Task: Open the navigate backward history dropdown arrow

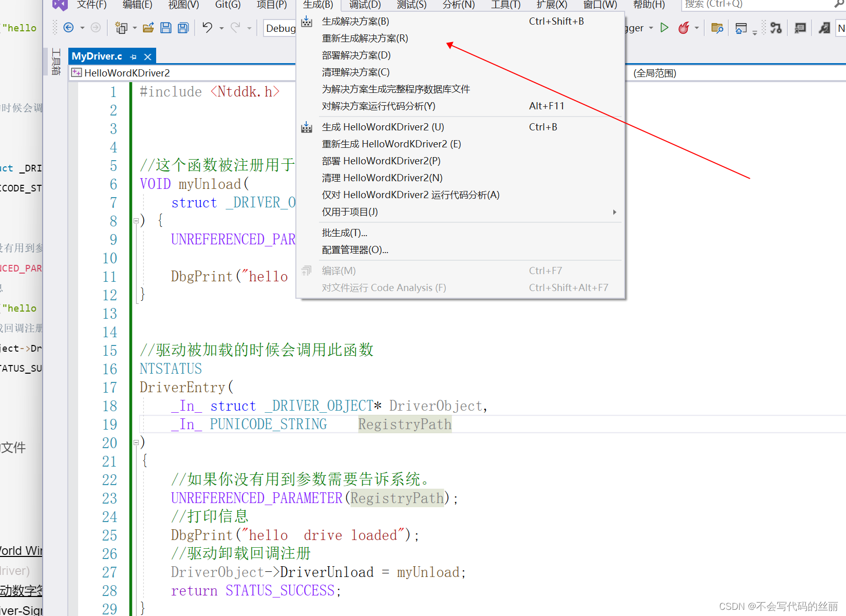Action: pos(82,28)
